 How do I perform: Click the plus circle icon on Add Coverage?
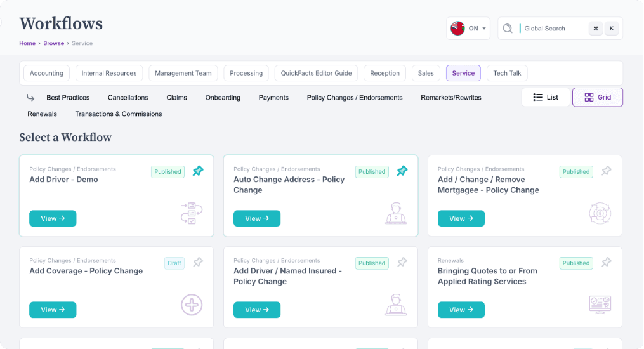(x=192, y=305)
